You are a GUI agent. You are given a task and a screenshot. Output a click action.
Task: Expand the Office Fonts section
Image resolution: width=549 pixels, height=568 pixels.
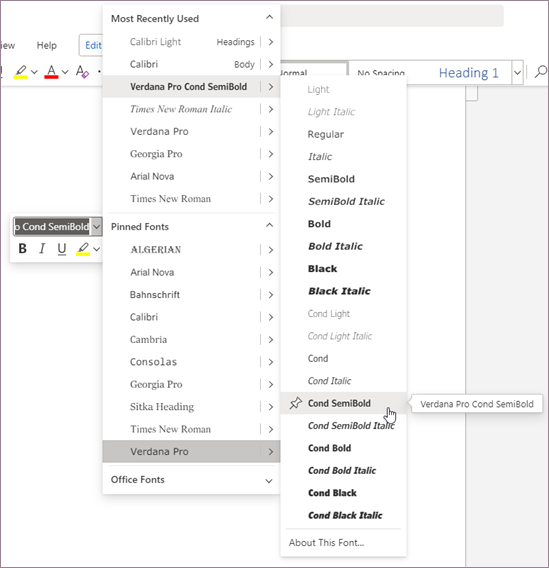click(x=269, y=481)
